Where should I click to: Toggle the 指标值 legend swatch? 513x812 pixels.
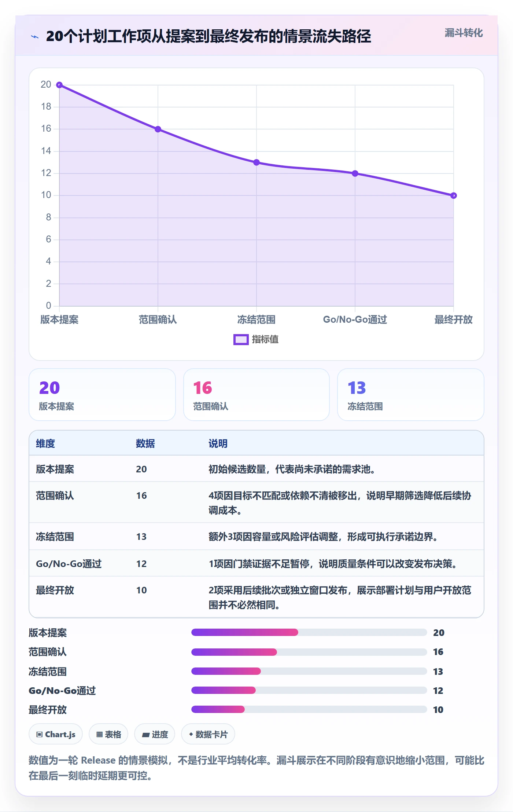[x=241, y=340]
